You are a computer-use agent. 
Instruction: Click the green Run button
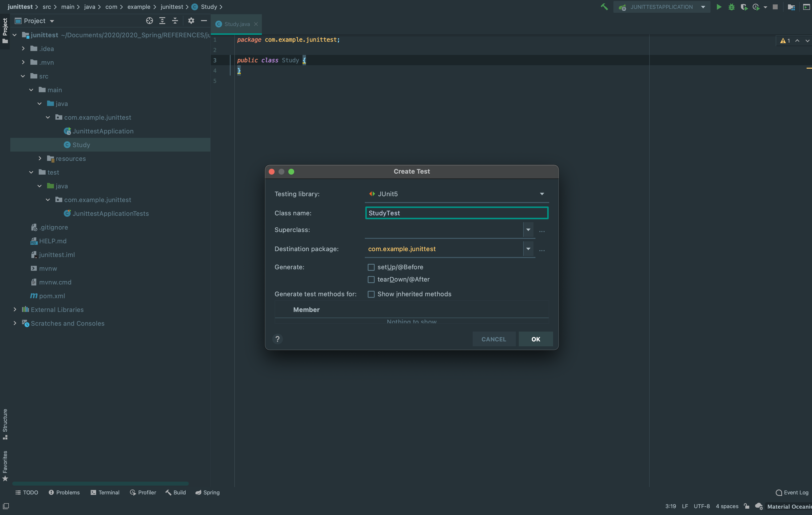pyautogui.click(x=719, y=7)
